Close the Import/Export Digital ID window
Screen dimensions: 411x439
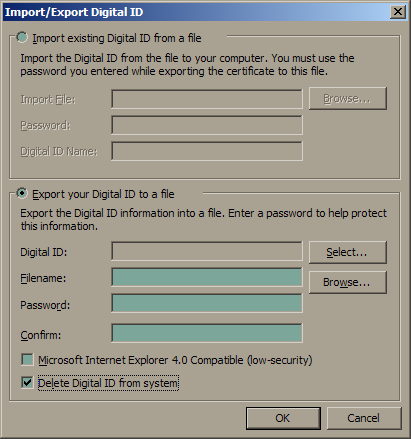(x=398, y=12)
